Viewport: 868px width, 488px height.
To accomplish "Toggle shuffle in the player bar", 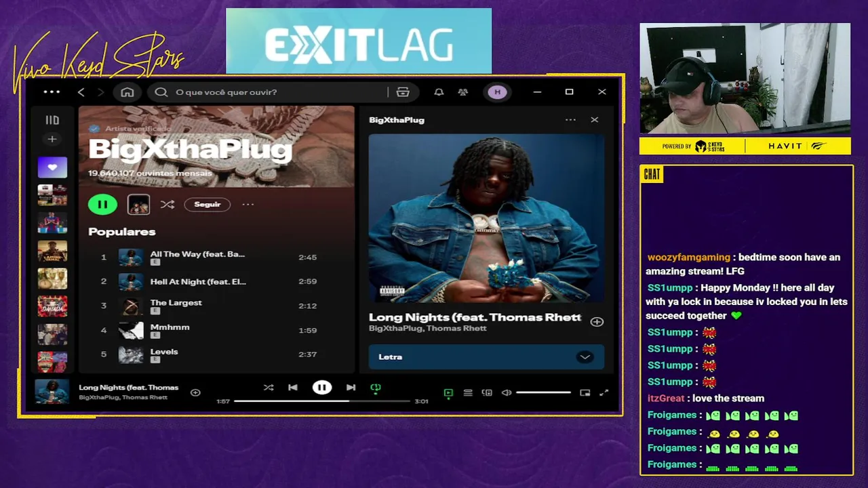I will click(x=269, y=388).
